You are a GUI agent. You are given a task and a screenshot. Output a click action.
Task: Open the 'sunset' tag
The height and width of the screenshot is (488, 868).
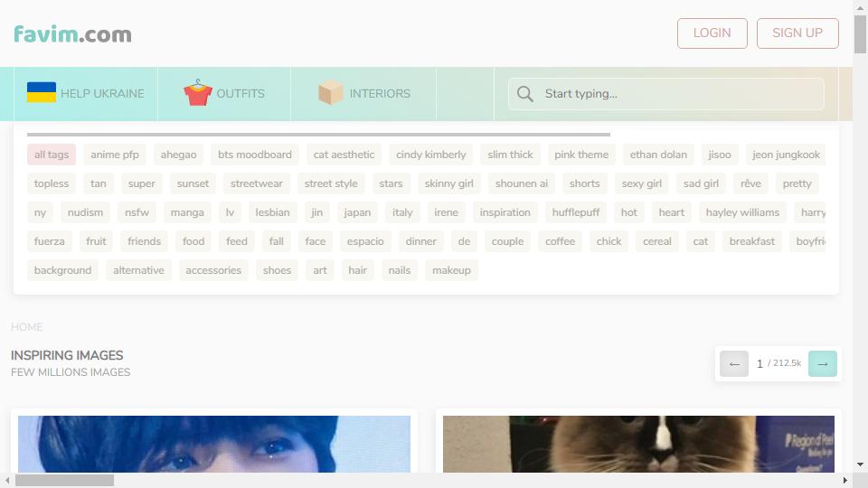tap(193, 183)
